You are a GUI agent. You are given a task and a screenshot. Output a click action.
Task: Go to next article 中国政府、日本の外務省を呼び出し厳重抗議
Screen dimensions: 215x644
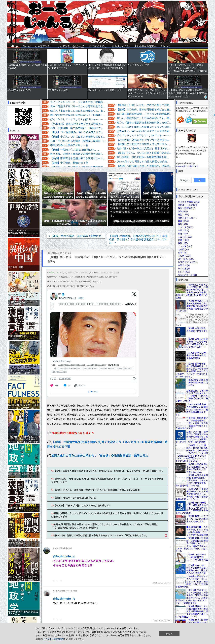(x=138, y=239)
